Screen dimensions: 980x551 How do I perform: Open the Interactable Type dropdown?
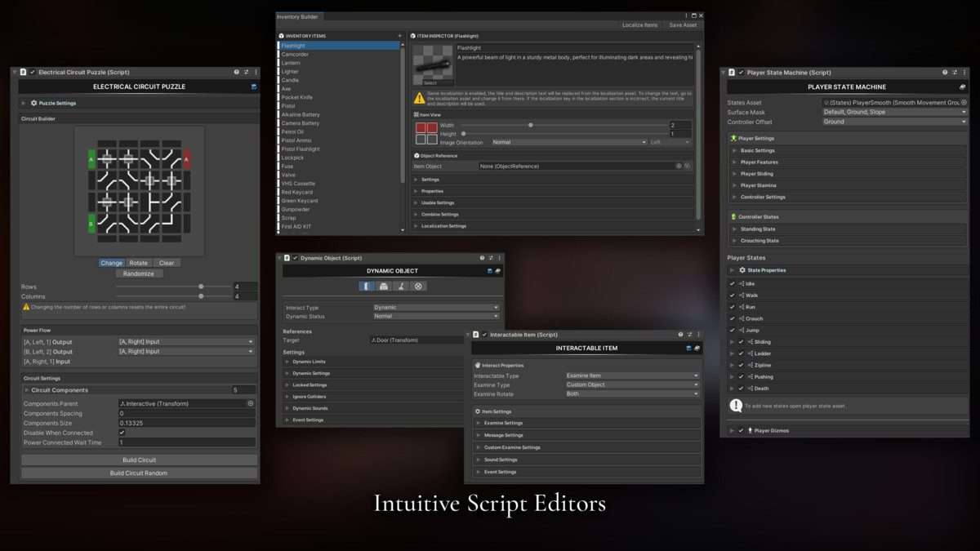pos(632,376)
